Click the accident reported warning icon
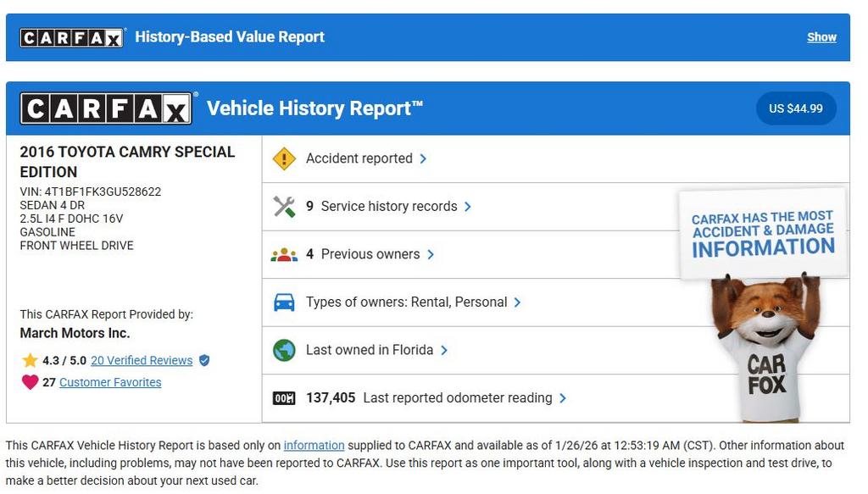The width and height of the screenshot is (868, 494). point(284,158)
